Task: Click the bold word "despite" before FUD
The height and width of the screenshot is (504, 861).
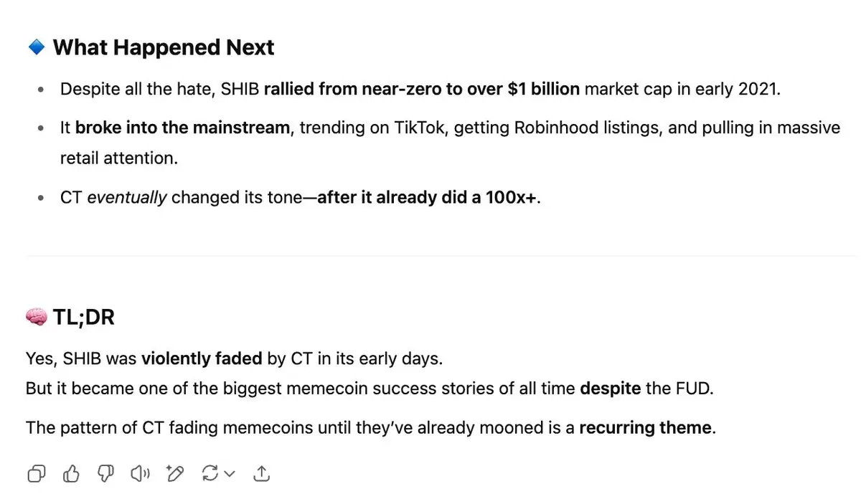Action: (x=611, y=389)
